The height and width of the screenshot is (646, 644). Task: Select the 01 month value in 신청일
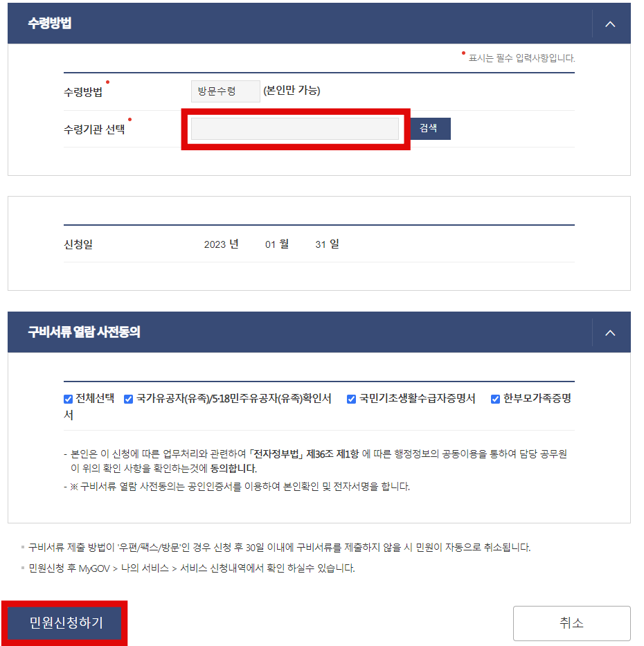270,244
